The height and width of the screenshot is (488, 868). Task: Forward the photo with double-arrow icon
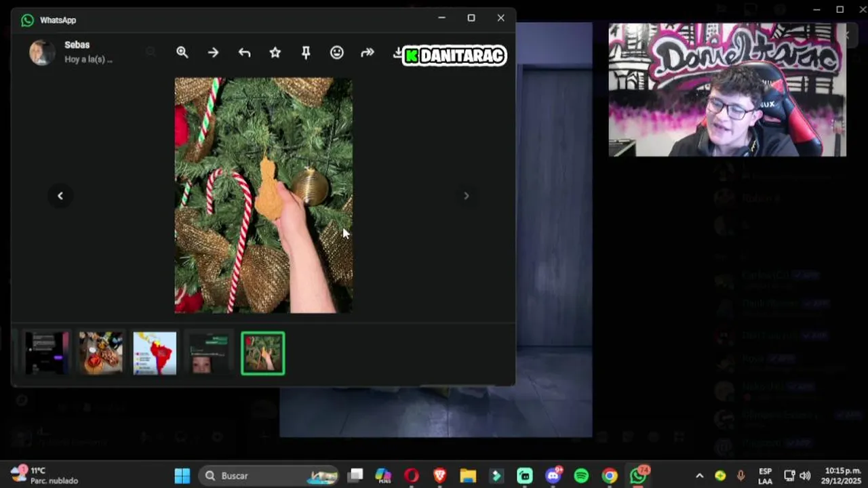[368, 52]
